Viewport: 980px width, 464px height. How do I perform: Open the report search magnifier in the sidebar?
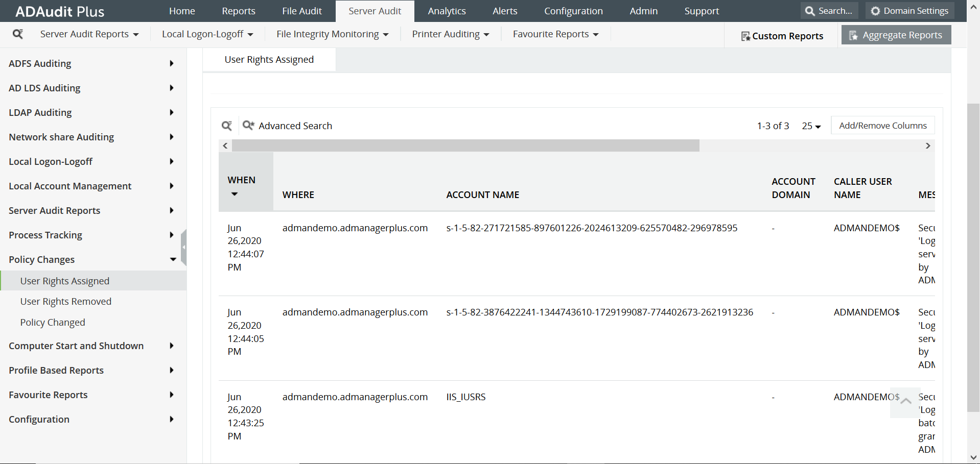point(18,34)
